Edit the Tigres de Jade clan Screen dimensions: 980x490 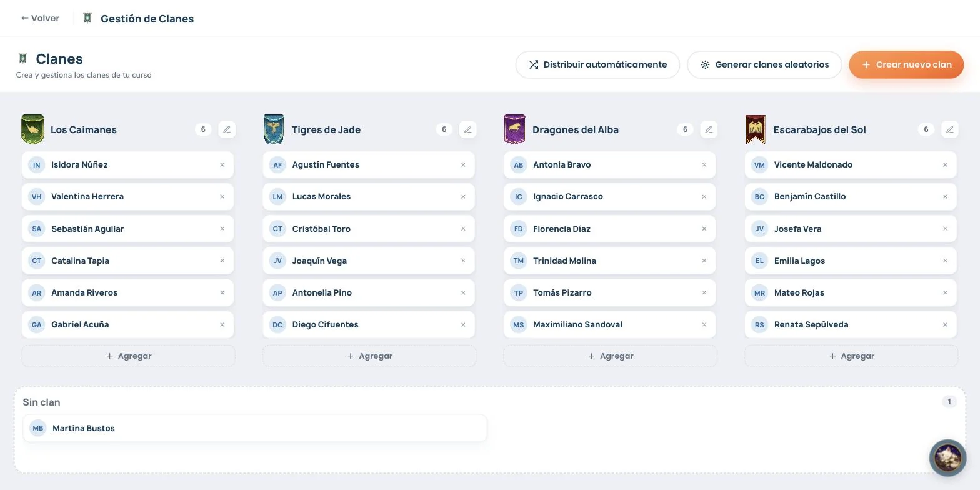tap(468, 129)
